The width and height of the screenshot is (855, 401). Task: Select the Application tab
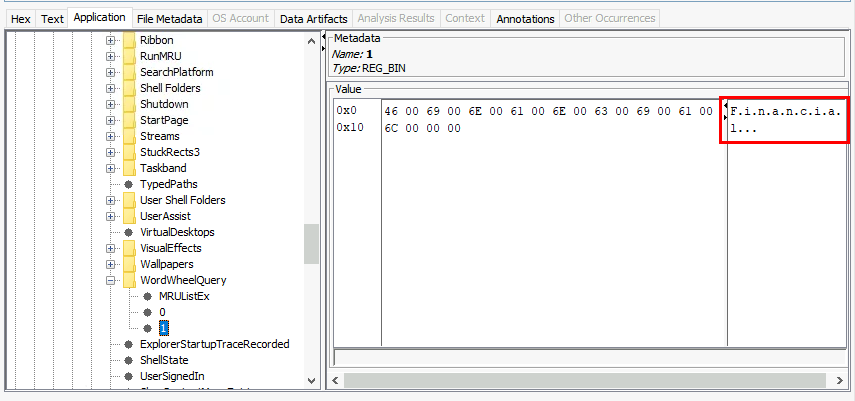point(100,17)
